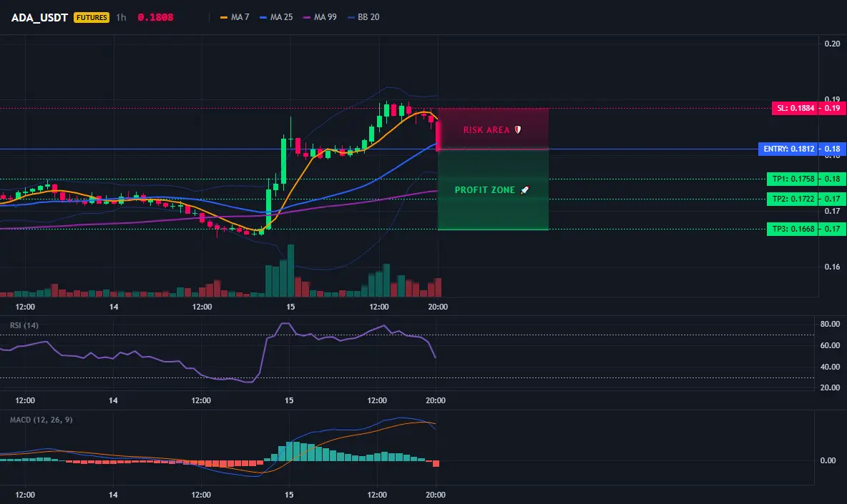Click the red MACD histogram bar at 20:00
The width and height of the screenshot is (847, 504).
(436, 463)
